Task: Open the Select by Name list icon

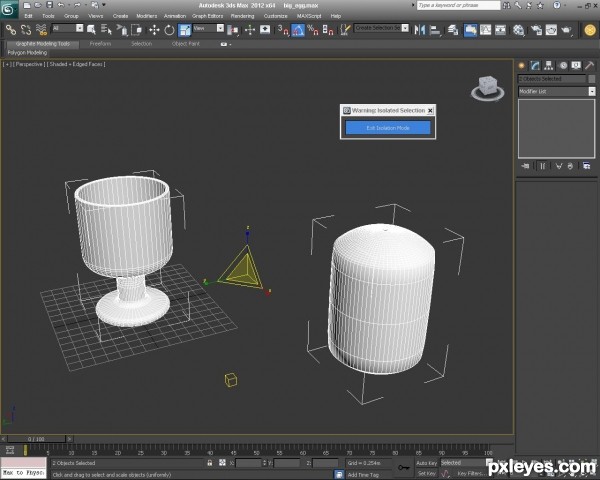Action: (106, 29)
